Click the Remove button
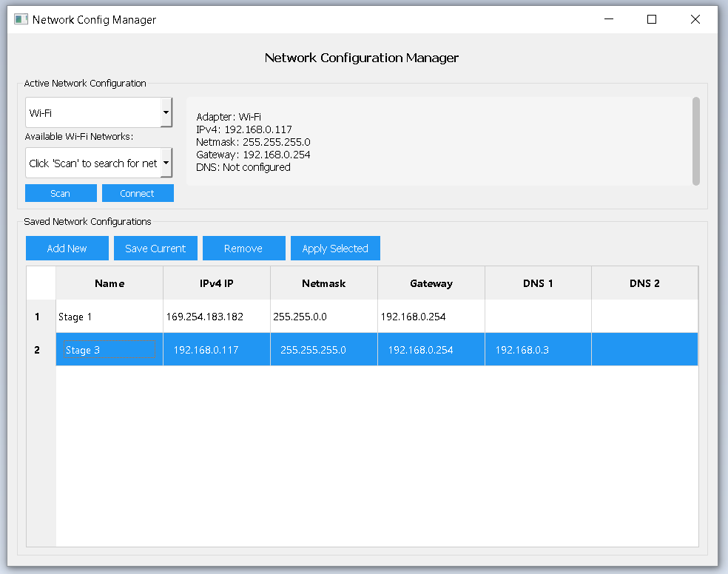Image resolution: width=728 pixels, height=574 pixels. coord(243,249)
